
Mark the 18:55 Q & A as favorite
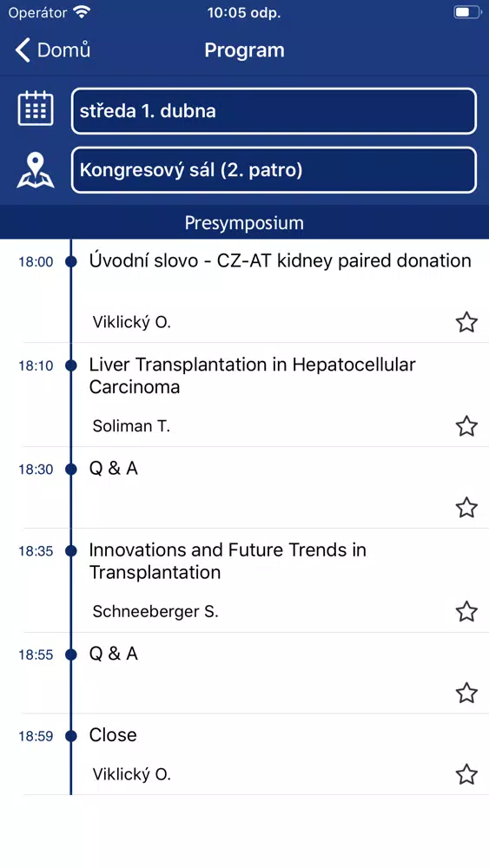click(466, 693)
